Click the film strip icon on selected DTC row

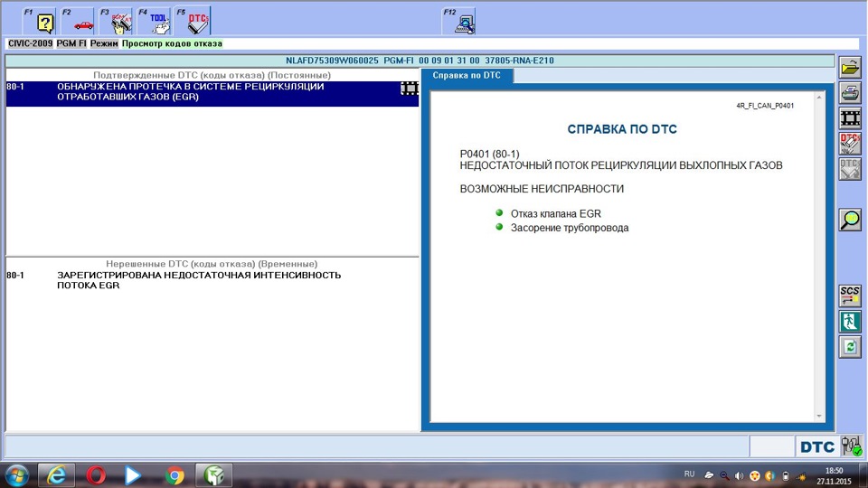(x=409, y=88)
